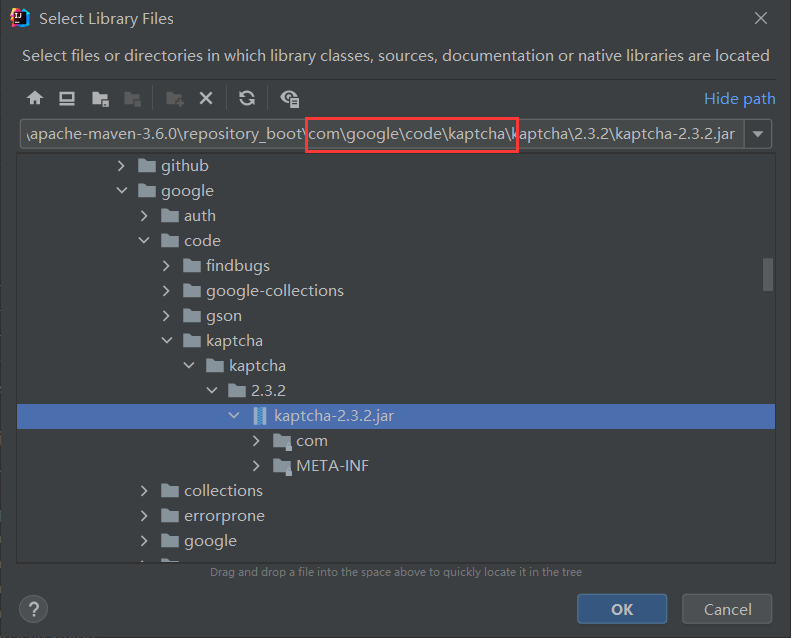
Task: Select the kaptcha-2.3.2.jar row
Action: [396, 416]
